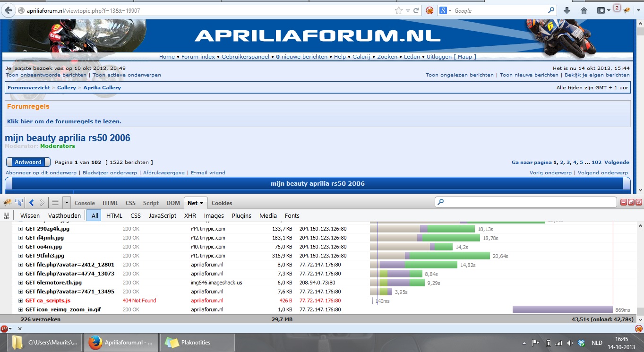Expand the GET ca_scripts.js 404 request
Viewport: 644px width, 352px height.
(20, 300)
